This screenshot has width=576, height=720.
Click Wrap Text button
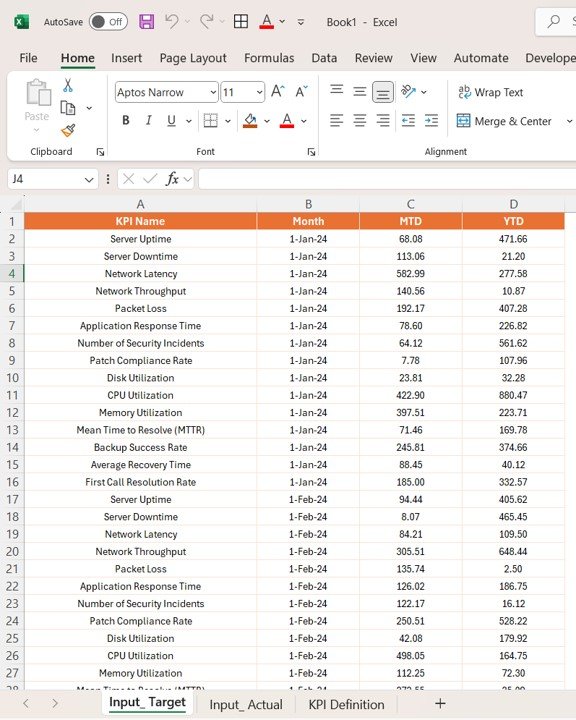[491, 92]
